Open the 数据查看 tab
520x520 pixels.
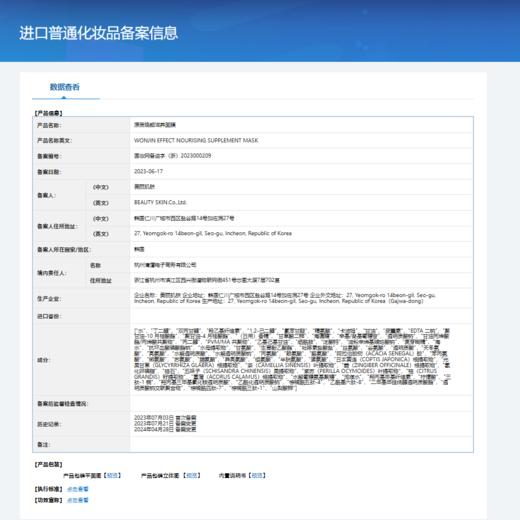click(x=65, y=87)
